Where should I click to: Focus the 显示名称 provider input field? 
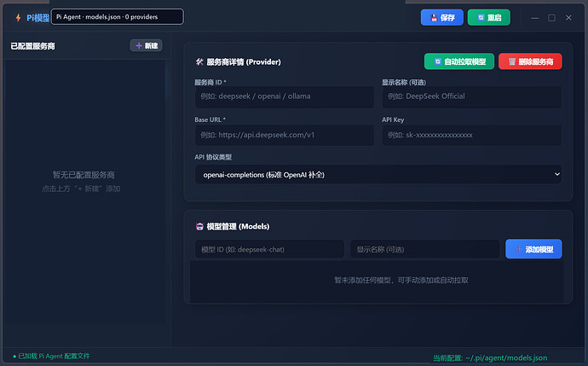tap(472, 97)
